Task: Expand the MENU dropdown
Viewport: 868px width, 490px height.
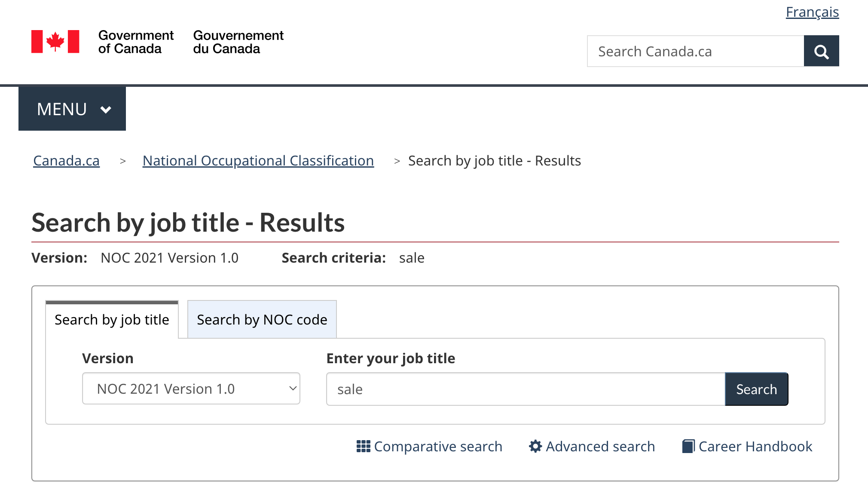Action: 72,109
